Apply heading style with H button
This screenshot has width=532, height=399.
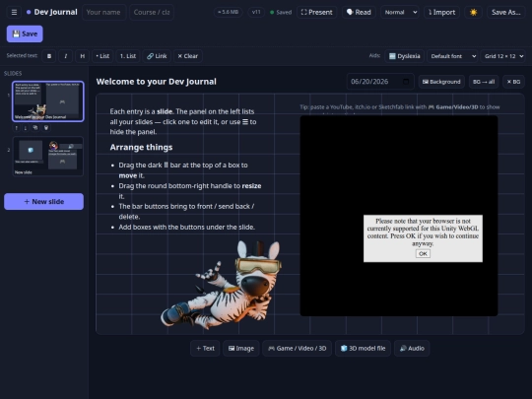point(82,56)
